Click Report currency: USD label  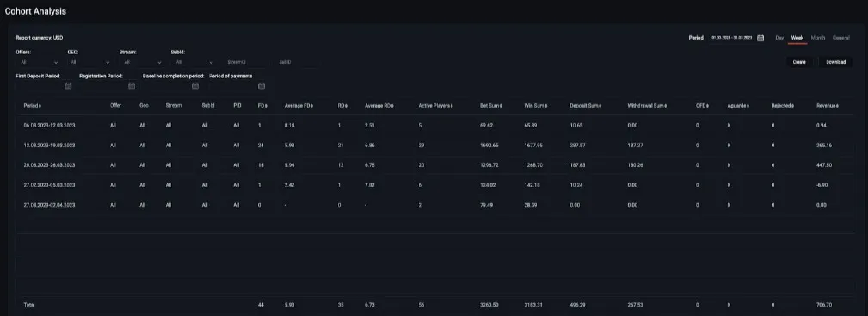point(40,38)
